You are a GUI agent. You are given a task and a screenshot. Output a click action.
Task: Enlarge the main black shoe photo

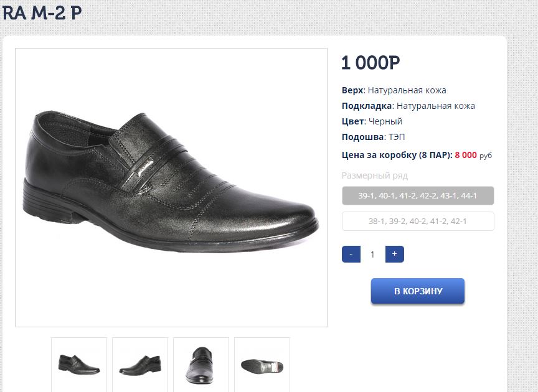pyautogui.click(x=171, y=187)
